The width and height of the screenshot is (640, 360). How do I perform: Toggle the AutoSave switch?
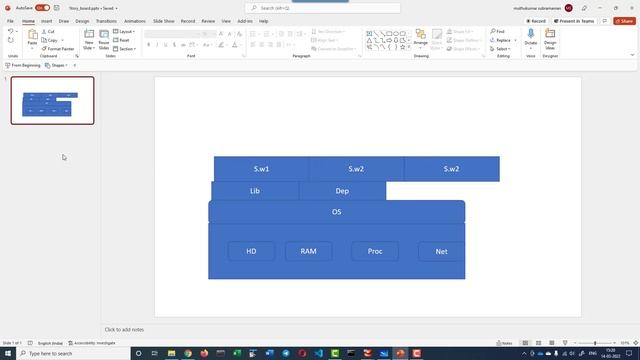(x=42, y=8)
